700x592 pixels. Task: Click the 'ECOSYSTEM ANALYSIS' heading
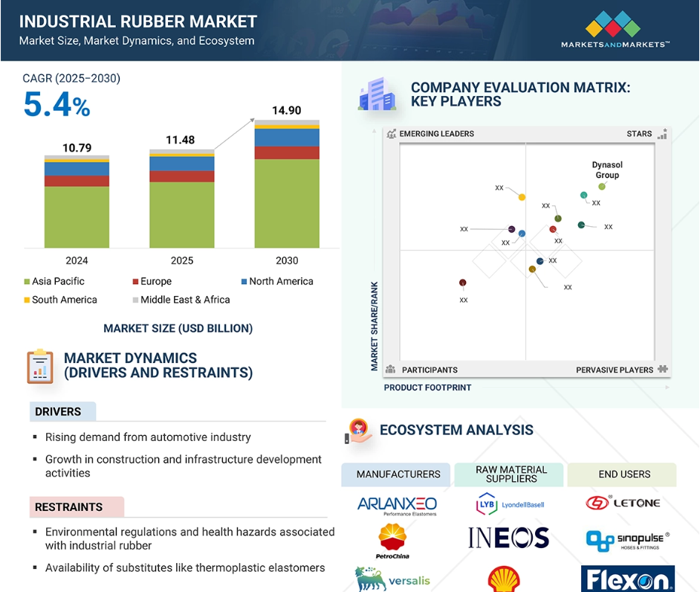[456, 430]
